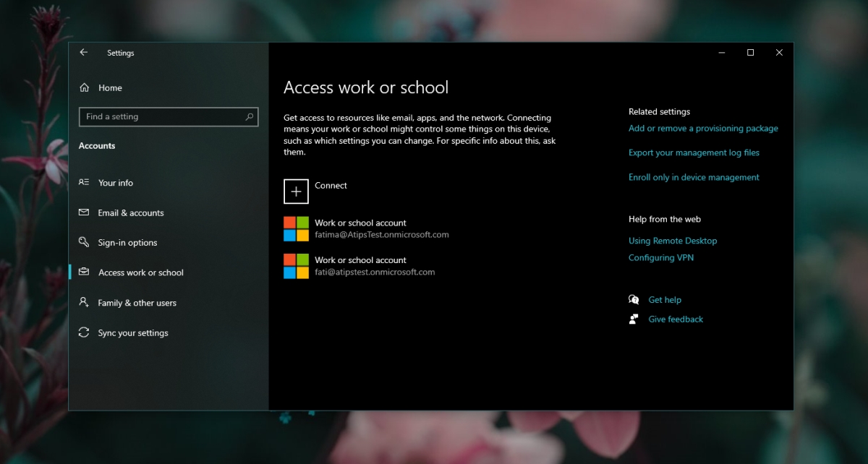Expand the fatima@AtipsTest.onmicrosoft.com account entry
The image size is (868, 464).
click(x=376, y=228)
